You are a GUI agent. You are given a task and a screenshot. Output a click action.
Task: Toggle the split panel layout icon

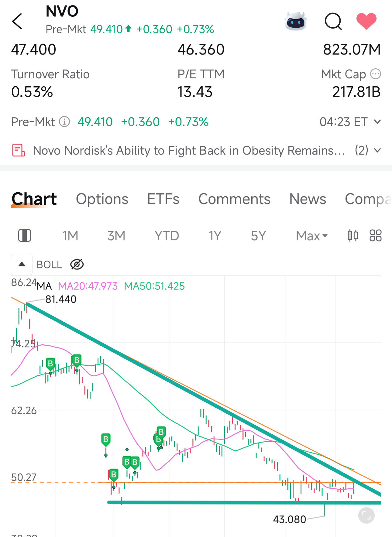coord(25,235)
